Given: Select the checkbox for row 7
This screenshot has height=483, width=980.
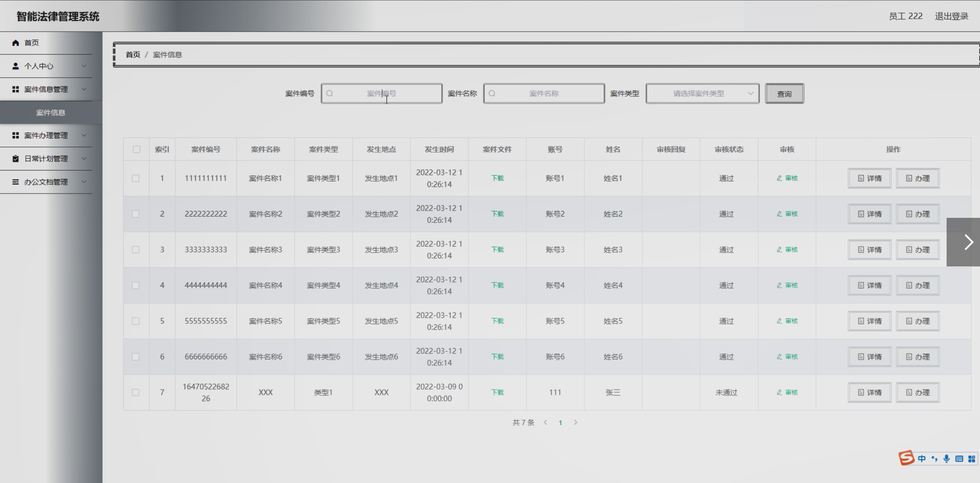Looking at the screenshot, I should coord(136,393).
